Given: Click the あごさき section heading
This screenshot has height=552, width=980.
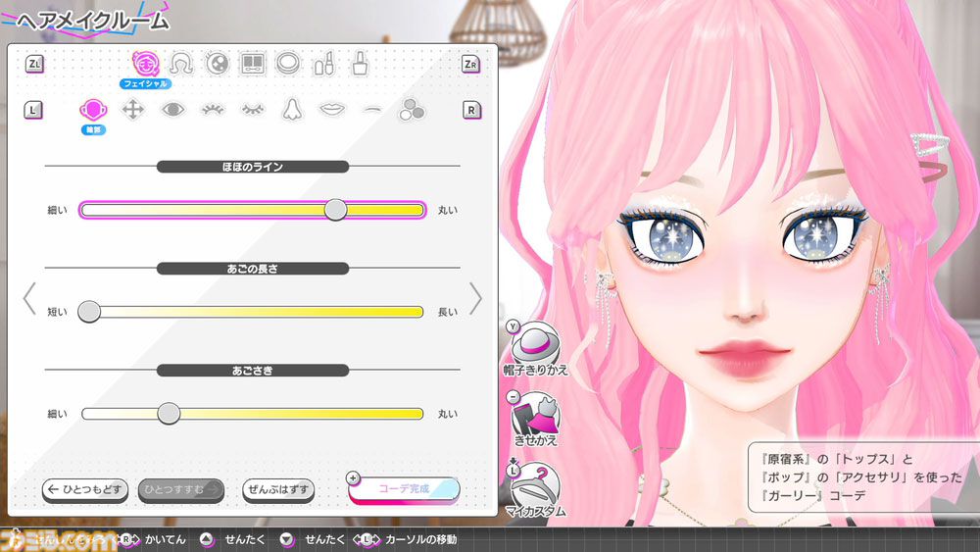Looking at the screenshot, I should 253,370.
